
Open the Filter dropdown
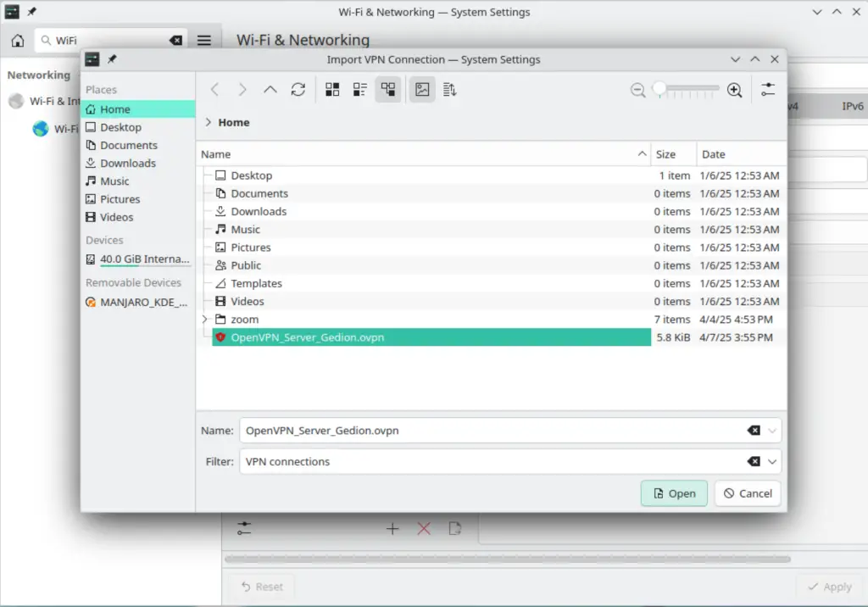771,461
